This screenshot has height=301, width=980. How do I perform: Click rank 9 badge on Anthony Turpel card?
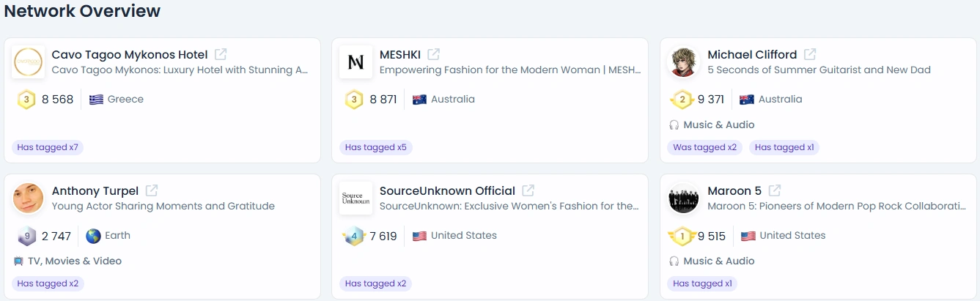(x=26, y=236)
